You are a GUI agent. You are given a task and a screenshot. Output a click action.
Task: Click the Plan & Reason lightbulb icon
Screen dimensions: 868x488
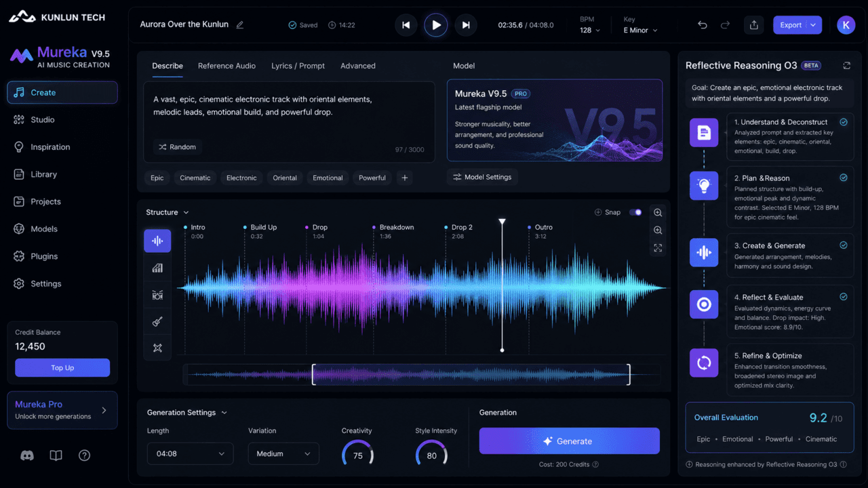(x=704, y=185)
